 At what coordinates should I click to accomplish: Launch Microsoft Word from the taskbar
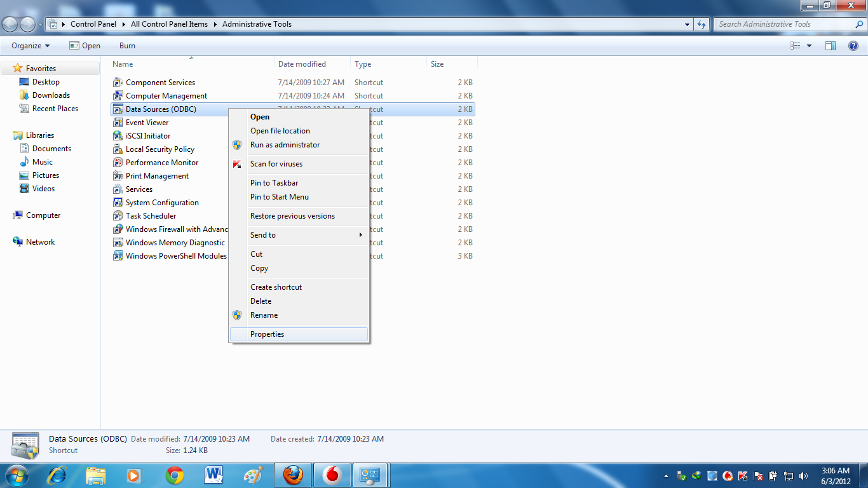coord(213,475)
